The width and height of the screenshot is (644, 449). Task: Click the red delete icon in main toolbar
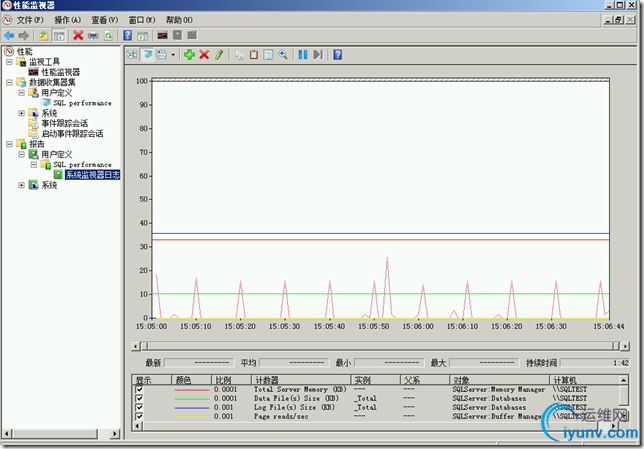(78, 36)
